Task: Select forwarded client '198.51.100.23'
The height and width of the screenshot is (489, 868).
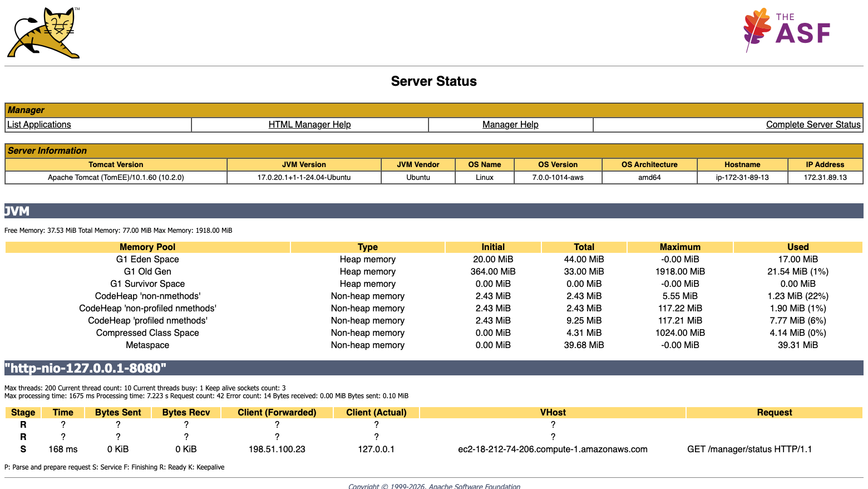Action: click(277, 449)
